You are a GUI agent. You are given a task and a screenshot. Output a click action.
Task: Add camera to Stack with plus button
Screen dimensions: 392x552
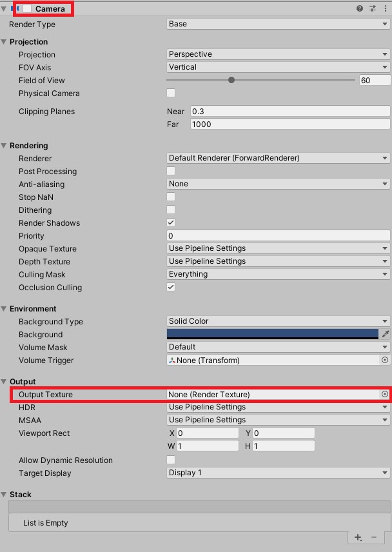pos(358,537)
